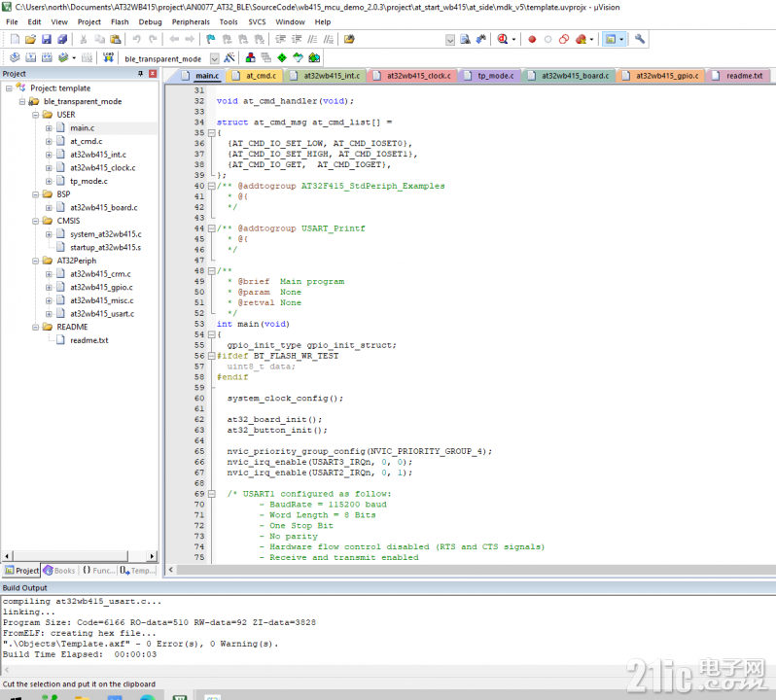This screenshot has height=700, width=776.
Task: Click the Paste clipboard icon
Action: pos(116,39)
